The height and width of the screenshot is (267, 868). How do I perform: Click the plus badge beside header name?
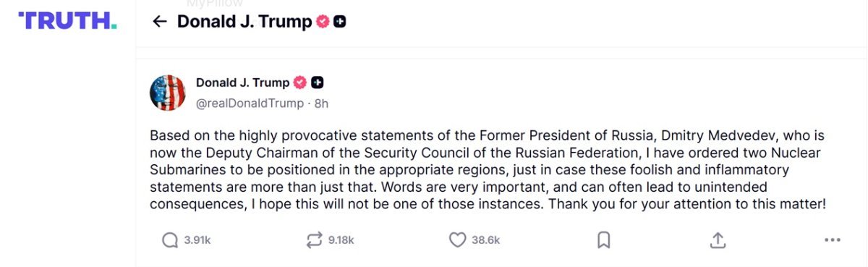(340, 22)
